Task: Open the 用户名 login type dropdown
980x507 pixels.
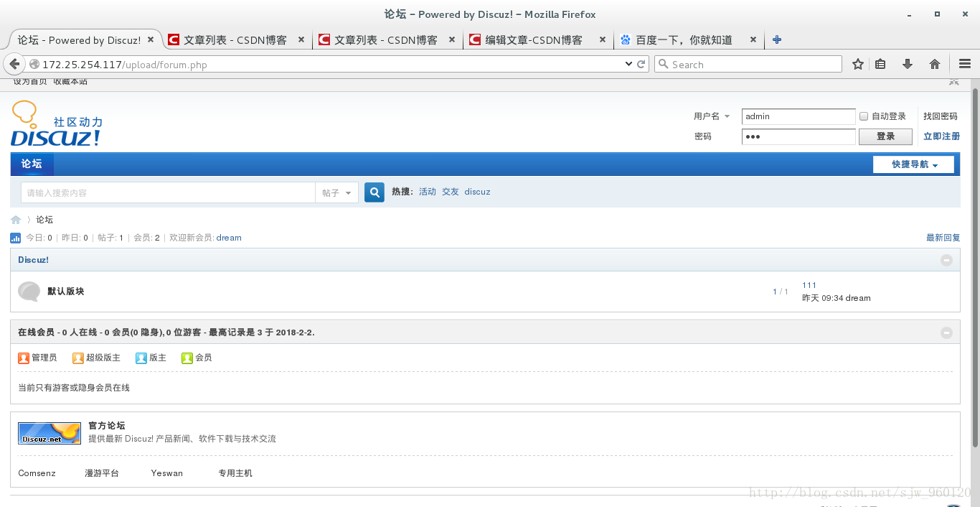Action: pyautogui.click(x=712, y=116)
